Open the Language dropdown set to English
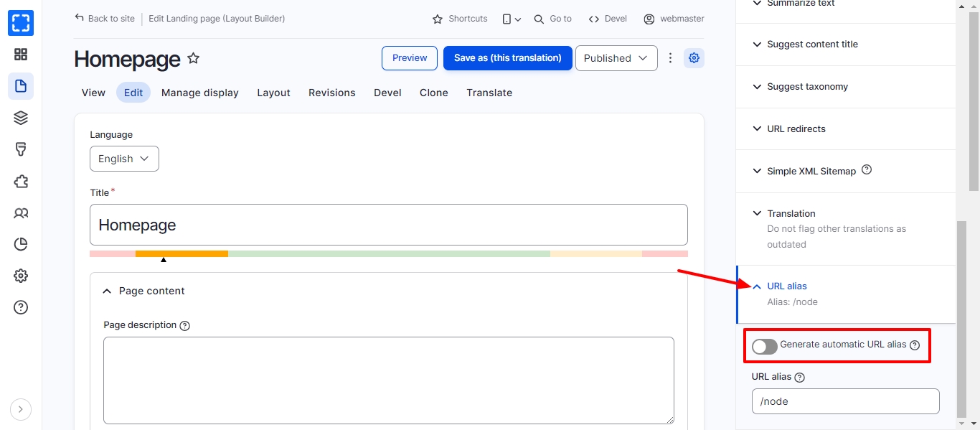The height and width of the screenshot is (430, 980). coord(124,159)
